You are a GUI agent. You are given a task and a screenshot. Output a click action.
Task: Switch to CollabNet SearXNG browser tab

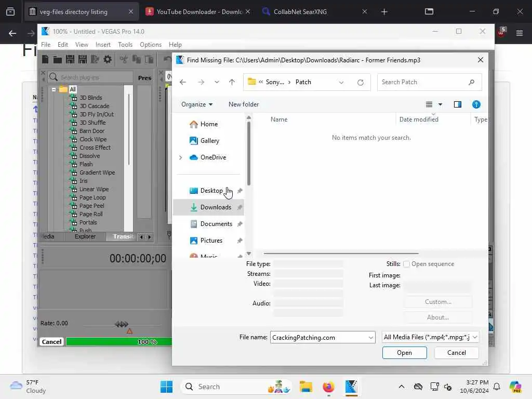click(x=314, y=12)
